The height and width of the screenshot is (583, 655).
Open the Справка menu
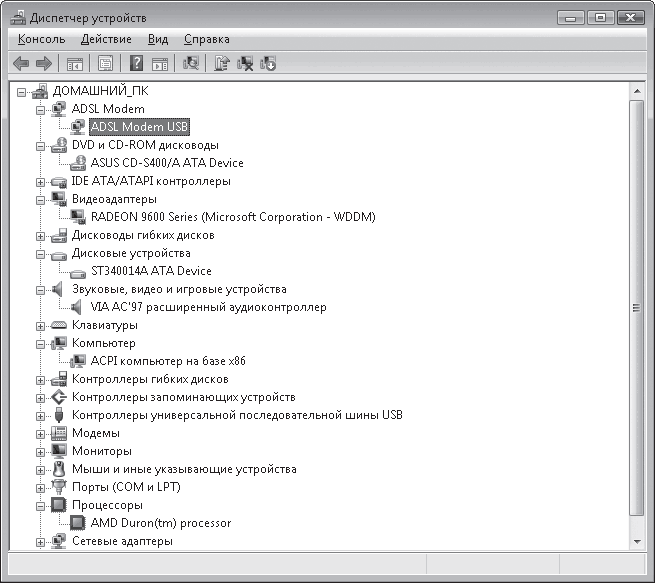point(206,39)
